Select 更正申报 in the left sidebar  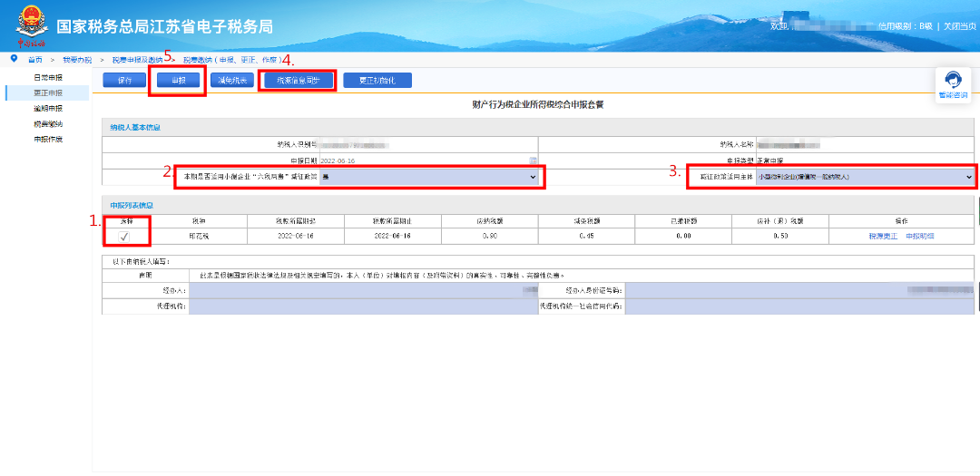pyautogui.click(x=48, y=93)
